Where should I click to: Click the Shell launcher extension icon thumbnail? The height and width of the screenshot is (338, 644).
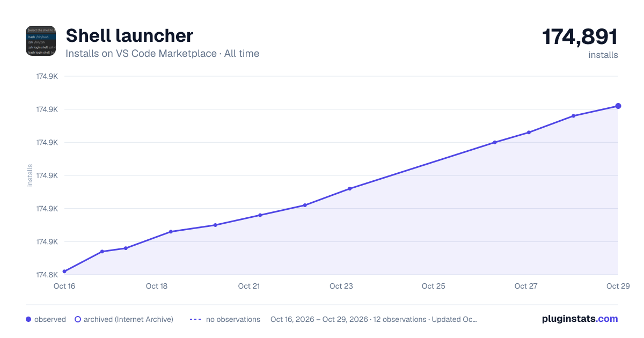point(41,41)
